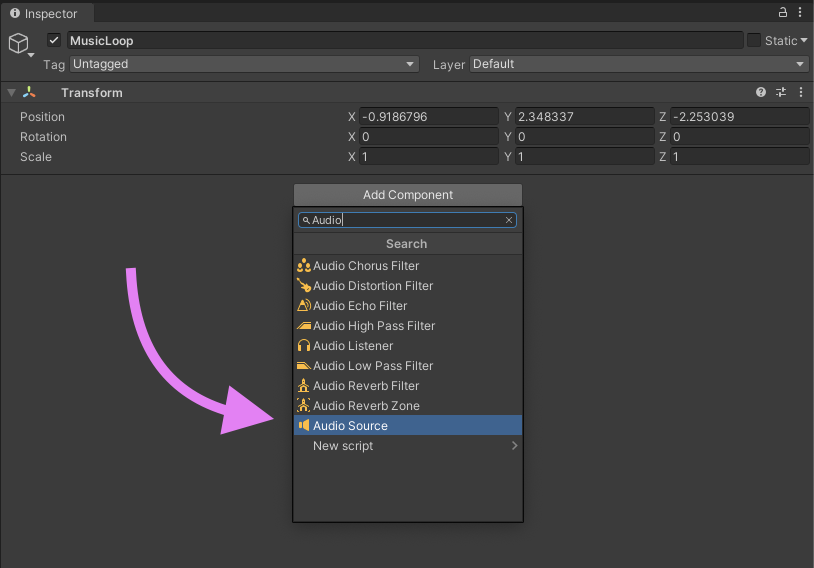Toggle the MusicLoop active checkbox
Screen dimensions: 814x568
coord(54,41)
